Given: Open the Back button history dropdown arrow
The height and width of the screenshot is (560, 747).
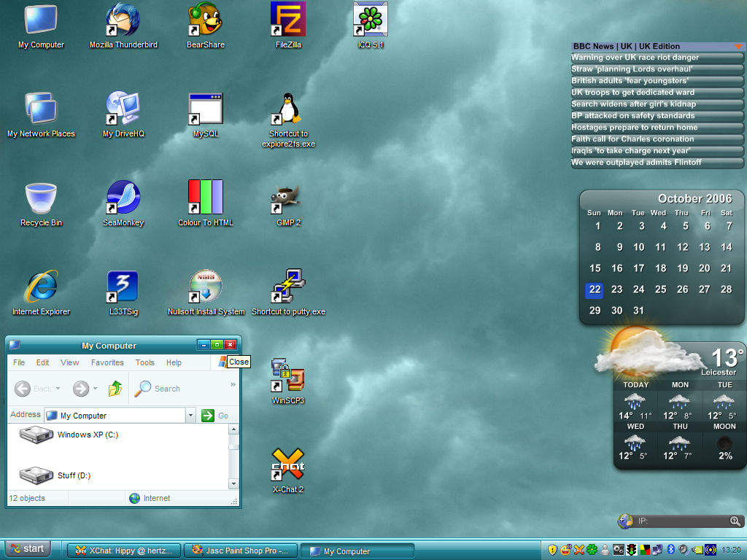Looking at the screenshot, I should click(58, 389).
